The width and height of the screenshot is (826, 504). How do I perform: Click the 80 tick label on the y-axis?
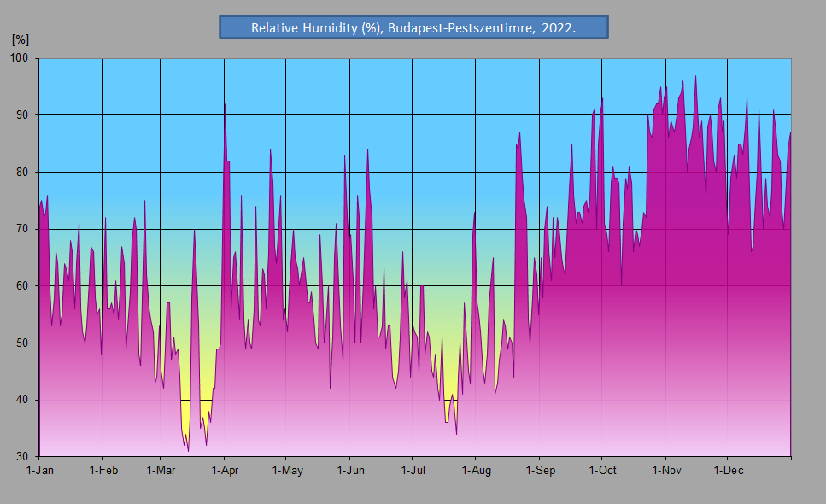pyautogui.click(x=21, y=172)
